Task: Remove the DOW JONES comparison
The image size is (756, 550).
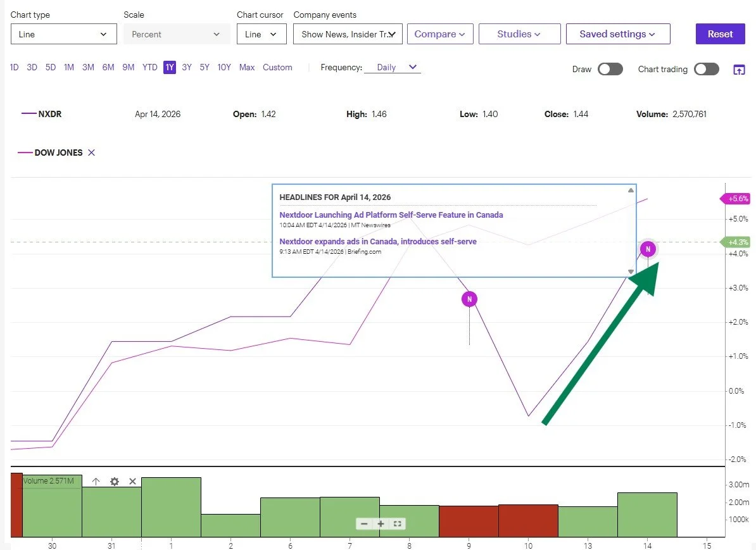Action: pyautogui.click(x=92, y=153)
